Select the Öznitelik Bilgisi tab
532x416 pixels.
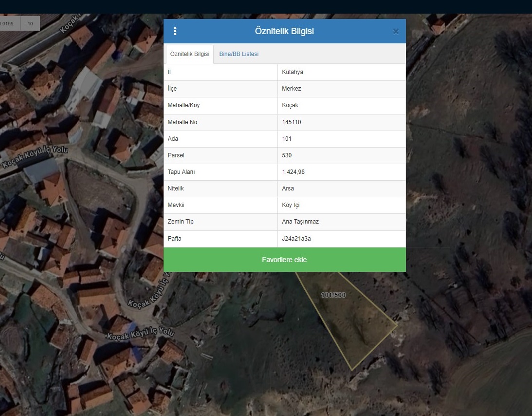pyautogui.click(x=190, y=54)
